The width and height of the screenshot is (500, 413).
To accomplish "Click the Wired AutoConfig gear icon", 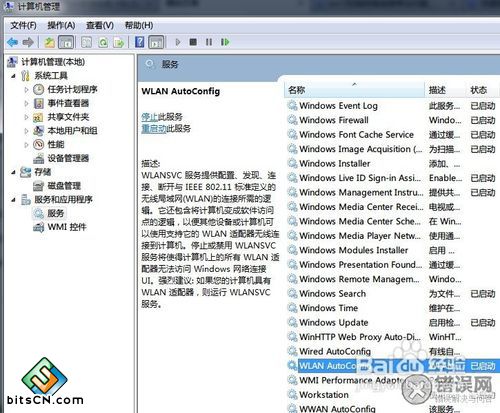I will click(292, 351).
